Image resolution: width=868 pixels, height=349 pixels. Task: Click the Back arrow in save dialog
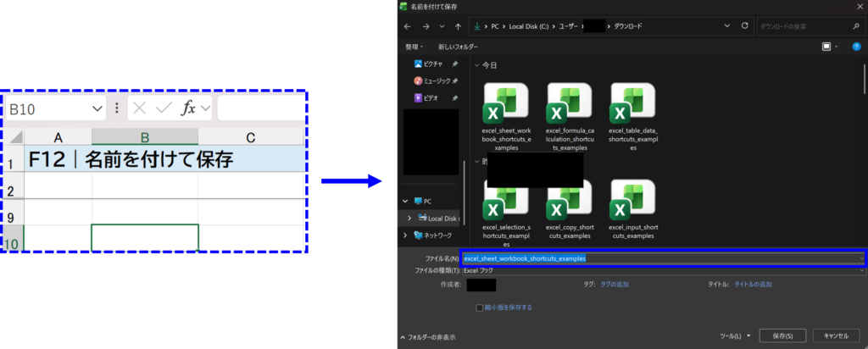tap(408, 26)
